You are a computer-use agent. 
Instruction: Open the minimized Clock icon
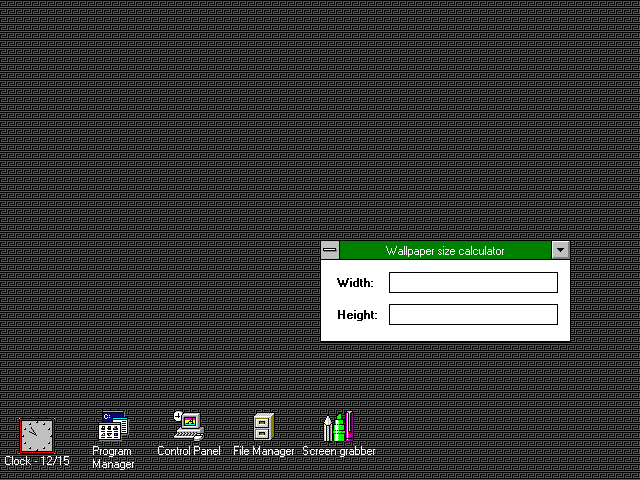click(x=36, y=435)
